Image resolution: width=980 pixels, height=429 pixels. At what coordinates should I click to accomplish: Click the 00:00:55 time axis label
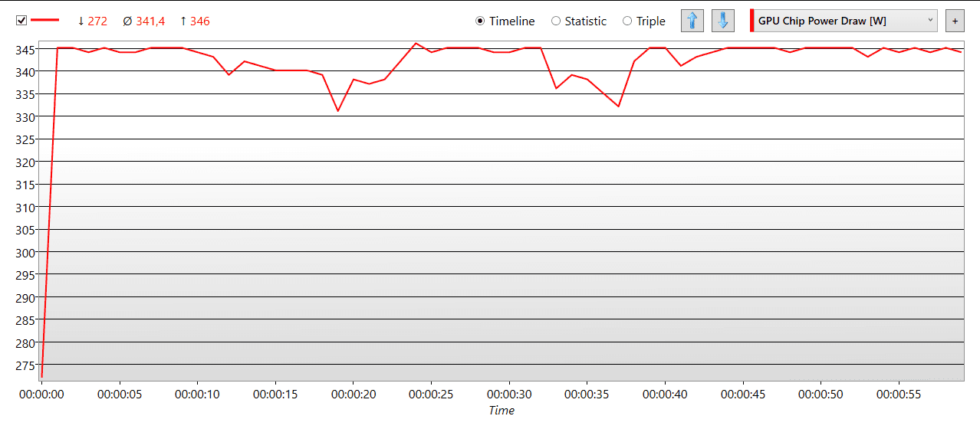pyautogui.click(x=899, y=395)
